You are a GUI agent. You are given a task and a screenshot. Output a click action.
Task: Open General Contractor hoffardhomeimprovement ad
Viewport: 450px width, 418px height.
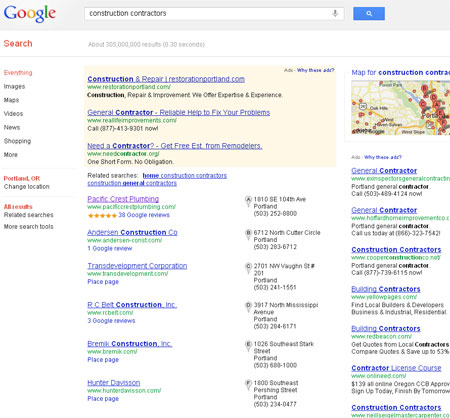[384, 210]
